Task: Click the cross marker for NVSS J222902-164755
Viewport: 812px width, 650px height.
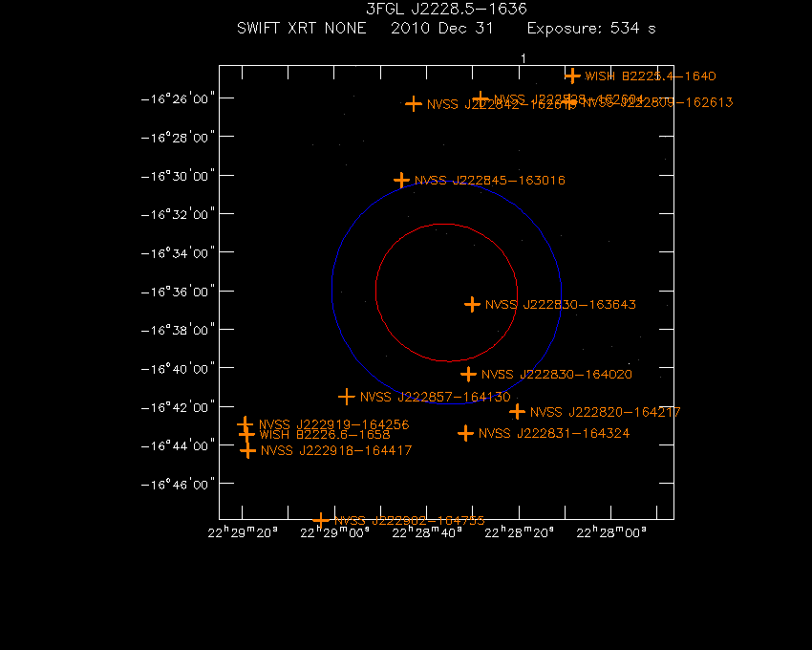Action: (x=321, y=520)
